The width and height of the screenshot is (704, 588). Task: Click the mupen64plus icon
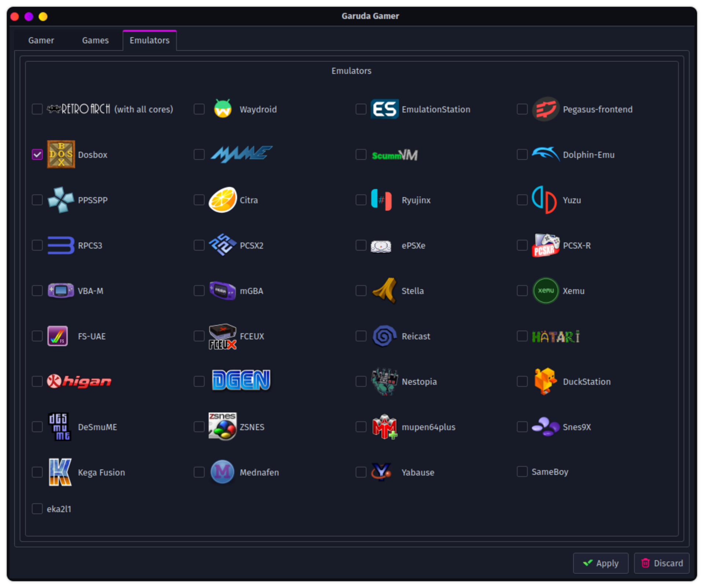pos(384,427)
